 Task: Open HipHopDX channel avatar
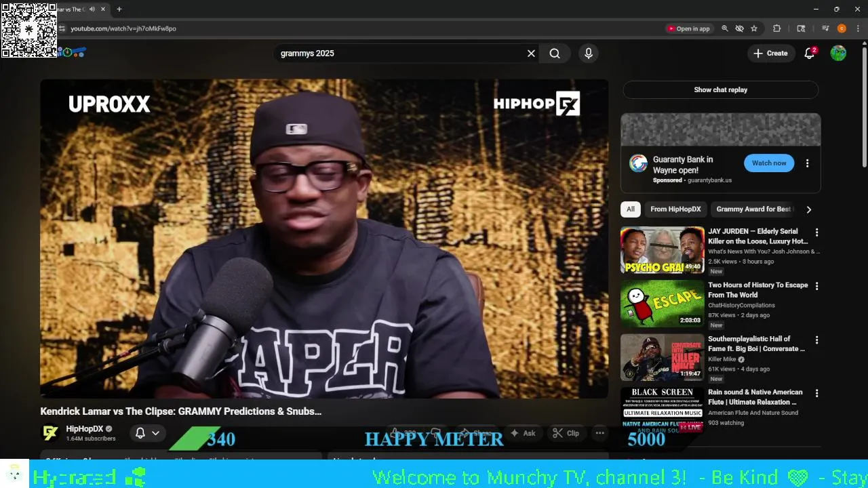pos(50,433)
